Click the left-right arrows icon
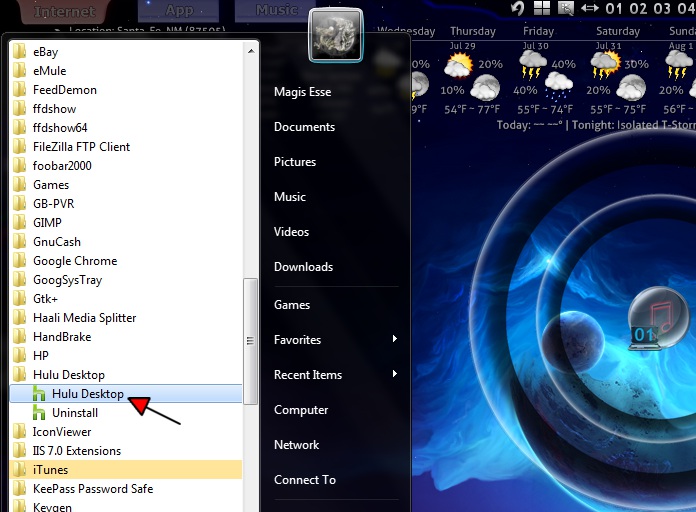This screenshot has width=696, height=512. click(x=590, y=8)
